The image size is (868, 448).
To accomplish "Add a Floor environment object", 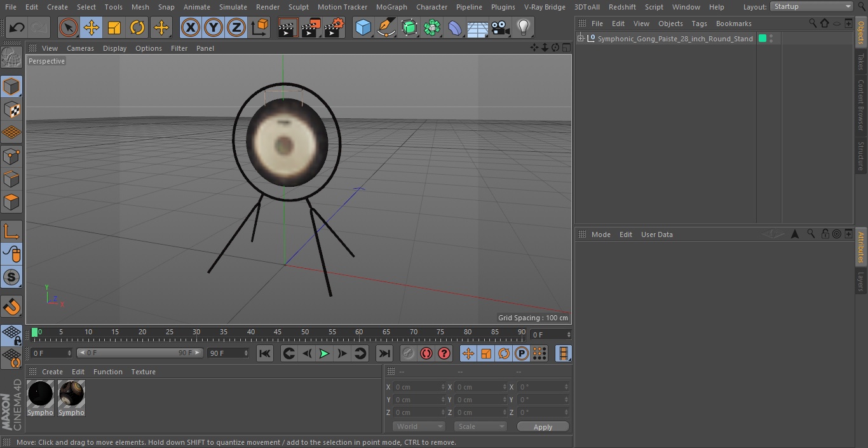I will [x=478, y=27].
